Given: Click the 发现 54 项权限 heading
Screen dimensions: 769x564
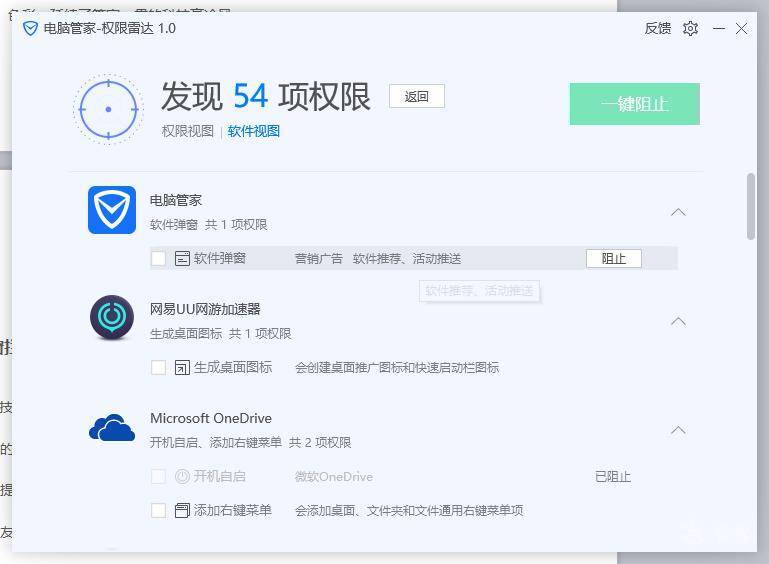Looking at the screenshot, I should [x=265, y=96].
